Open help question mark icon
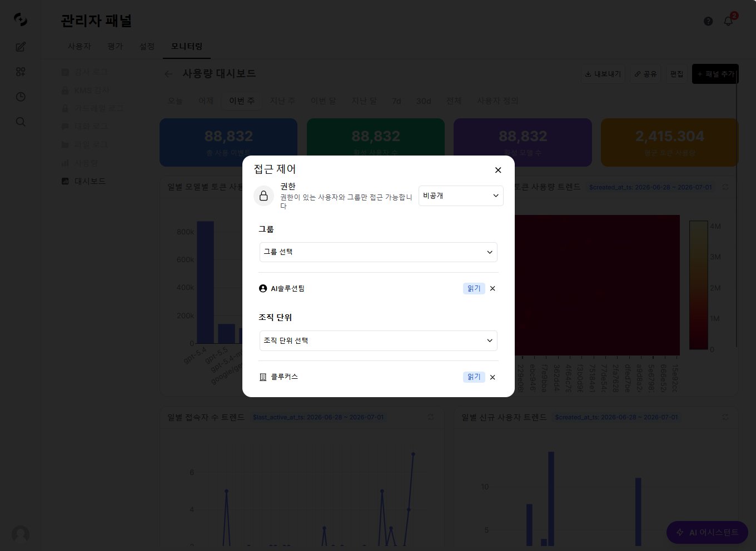The image size is (756, 551). (x=708, y=21)
